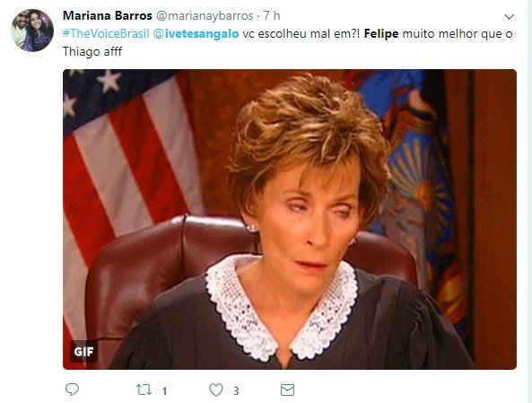Screen dimensions: 532x403
Task: Open the Mariana Barros display name link
Action: click(108, 15)
